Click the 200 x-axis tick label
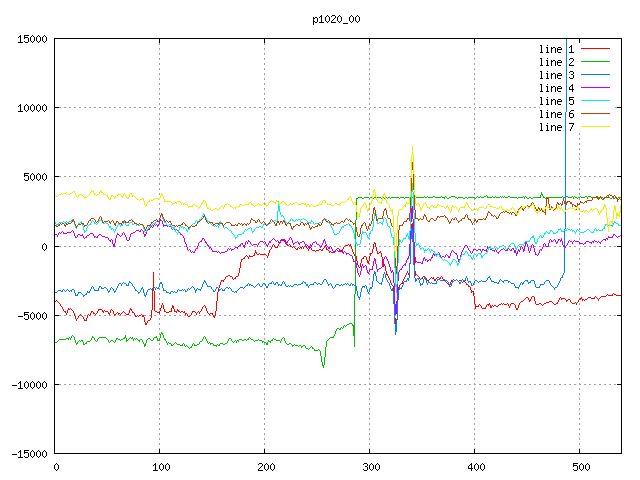This screenshot has width=640, height=480. [x=265, y=467]
